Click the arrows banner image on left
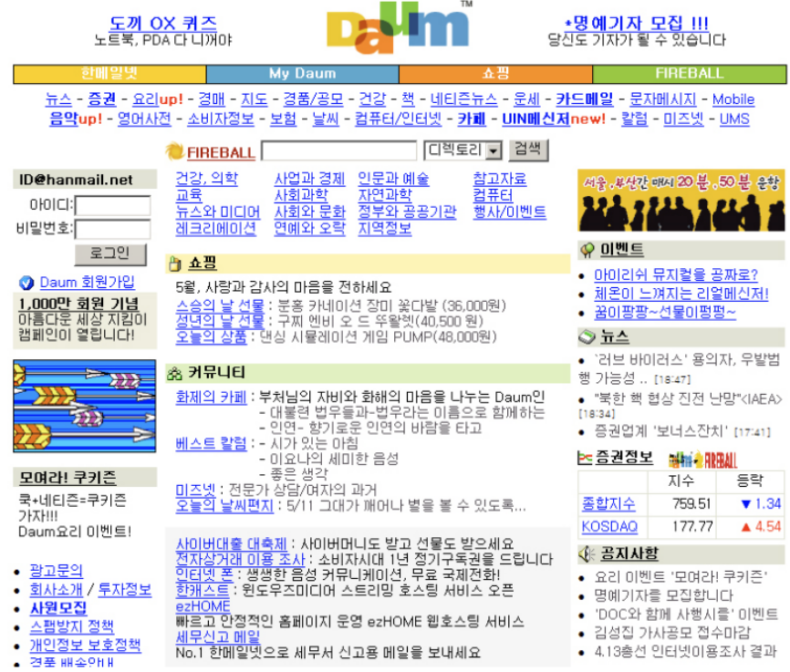 pyautogui.click(x=85, y=406)
